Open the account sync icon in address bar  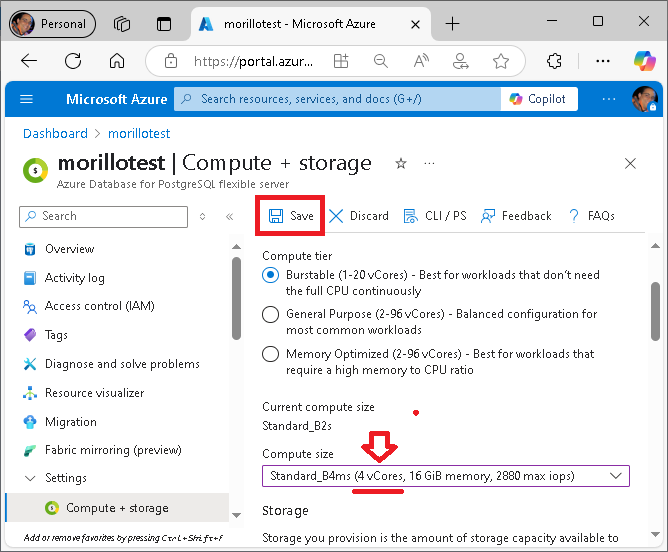461,61
